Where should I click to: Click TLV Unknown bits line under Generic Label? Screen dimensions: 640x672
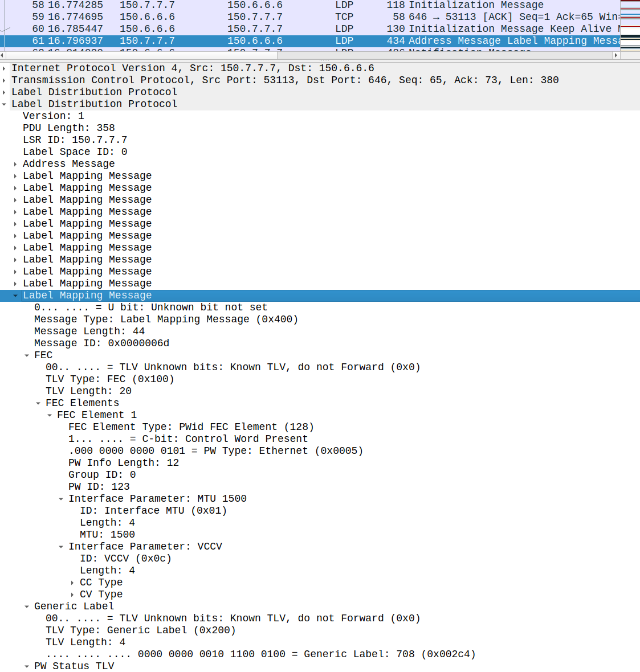click(x=233, y=619)
